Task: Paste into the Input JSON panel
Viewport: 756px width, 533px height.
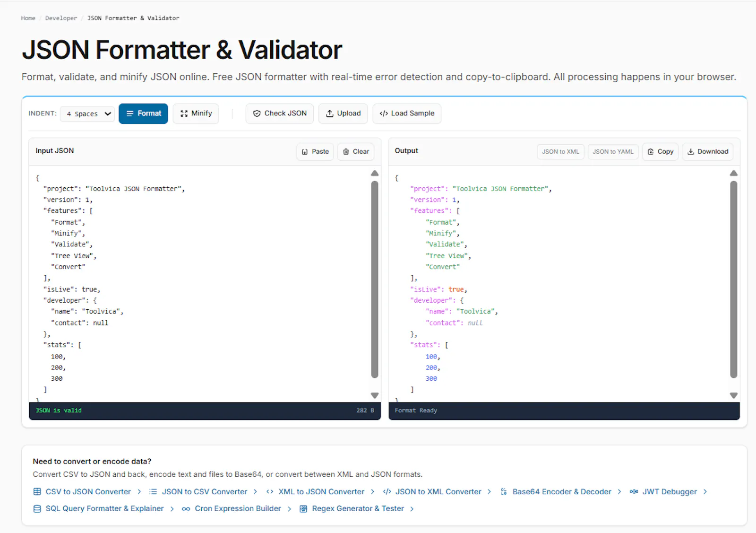Action: [315, 152]
